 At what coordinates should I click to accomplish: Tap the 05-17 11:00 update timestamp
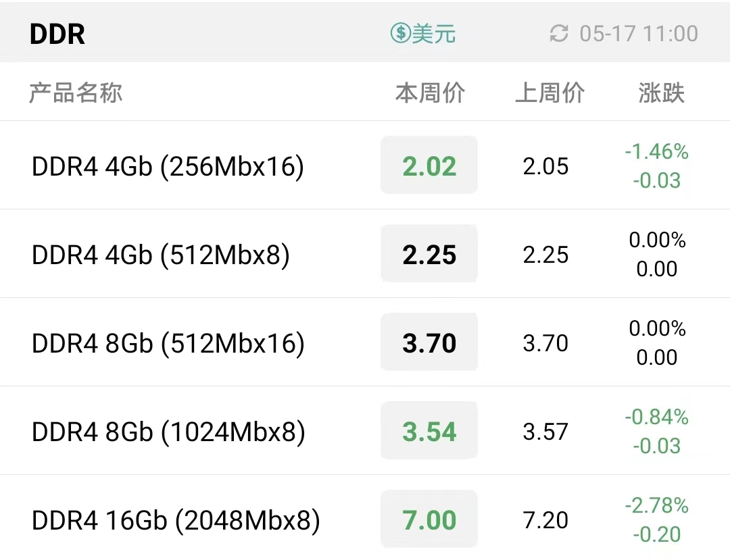pos(639,34)
